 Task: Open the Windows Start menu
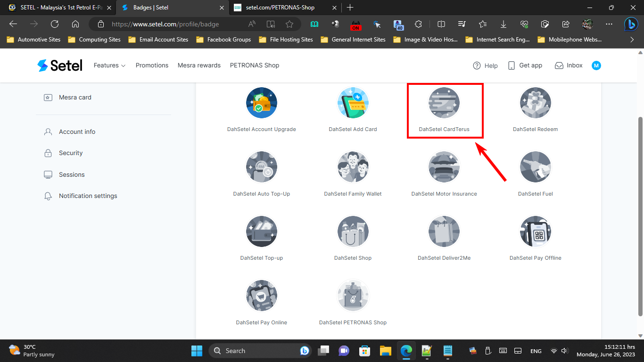[x=197, y=351]
